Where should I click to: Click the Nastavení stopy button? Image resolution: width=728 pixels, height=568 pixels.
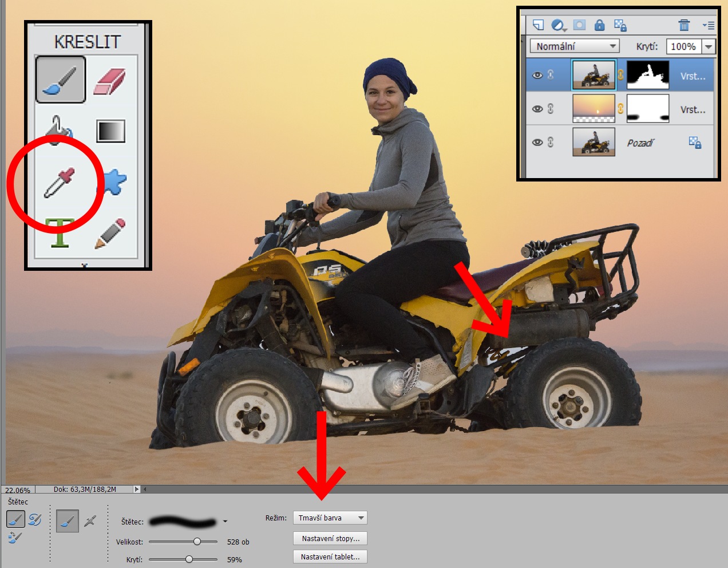[x=330, y=538]
